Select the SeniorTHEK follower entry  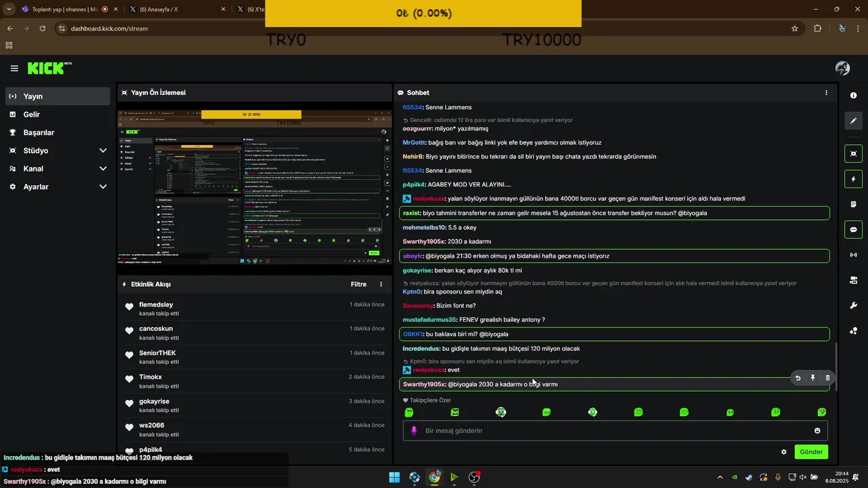coord(254,357)
